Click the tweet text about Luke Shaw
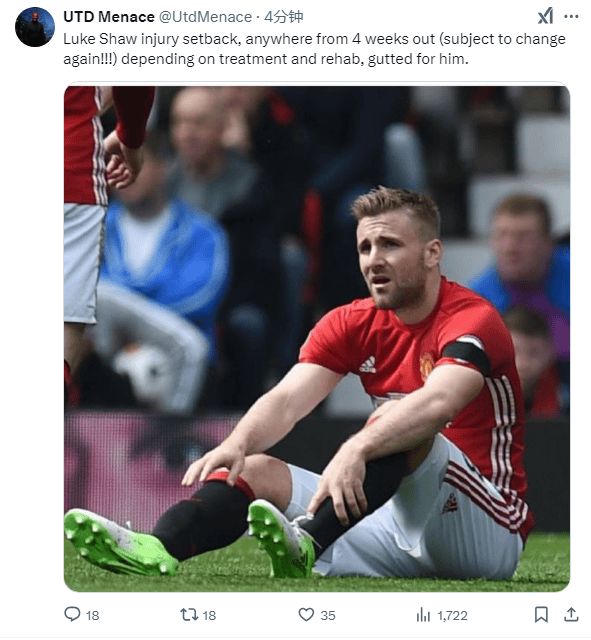The image size is (591, 640). click(x=314, y=49)
